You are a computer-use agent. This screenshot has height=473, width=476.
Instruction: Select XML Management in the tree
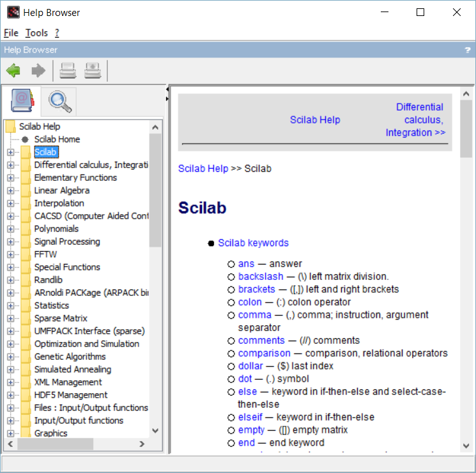(68, 382)
